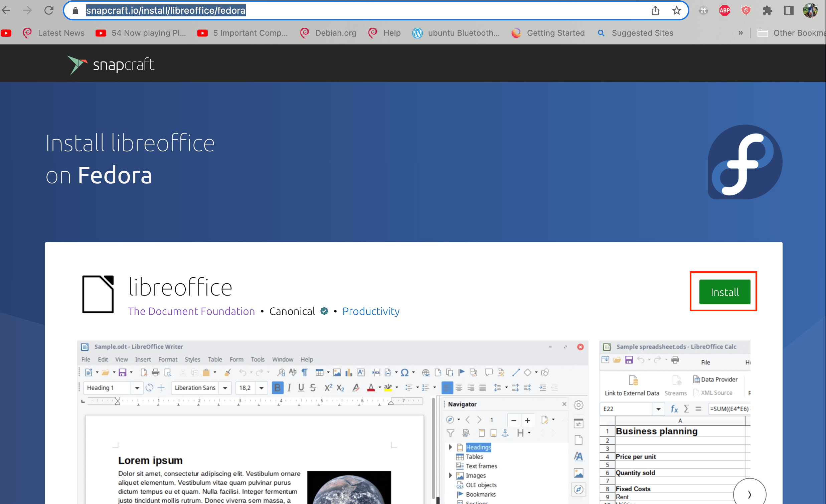Click the libreoffice document icon
826x504 pixels.
(98, 294)
